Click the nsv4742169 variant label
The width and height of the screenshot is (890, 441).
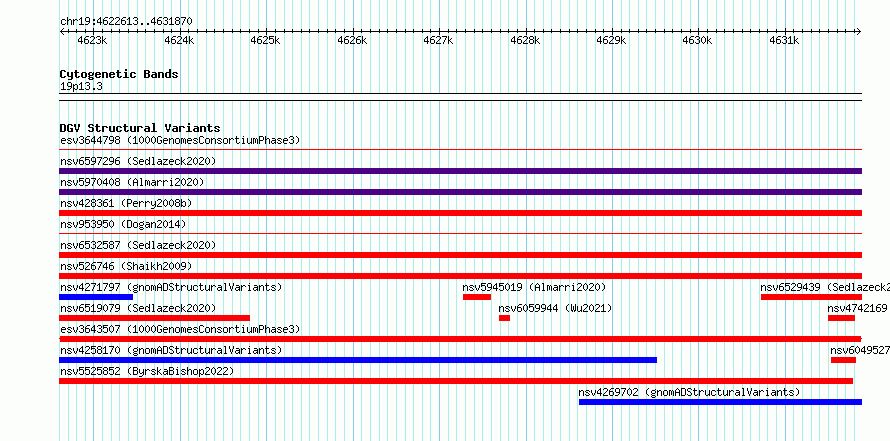tap(857, 308)
